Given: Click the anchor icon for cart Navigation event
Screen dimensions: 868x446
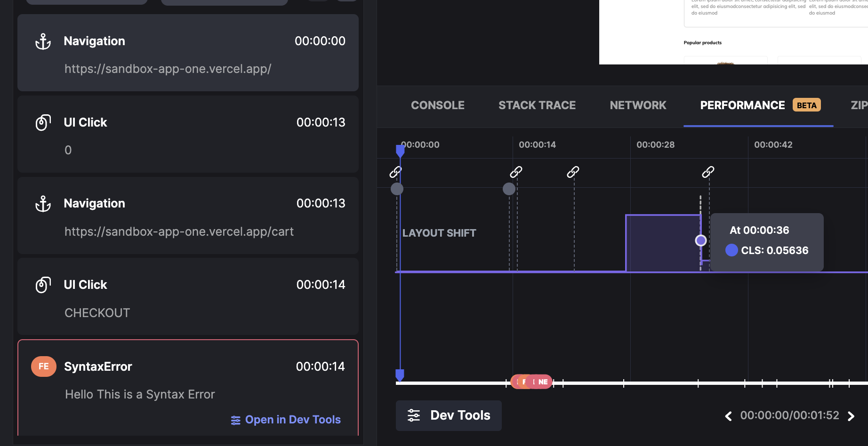Looking at the screenshot, I should pos(43,204).
